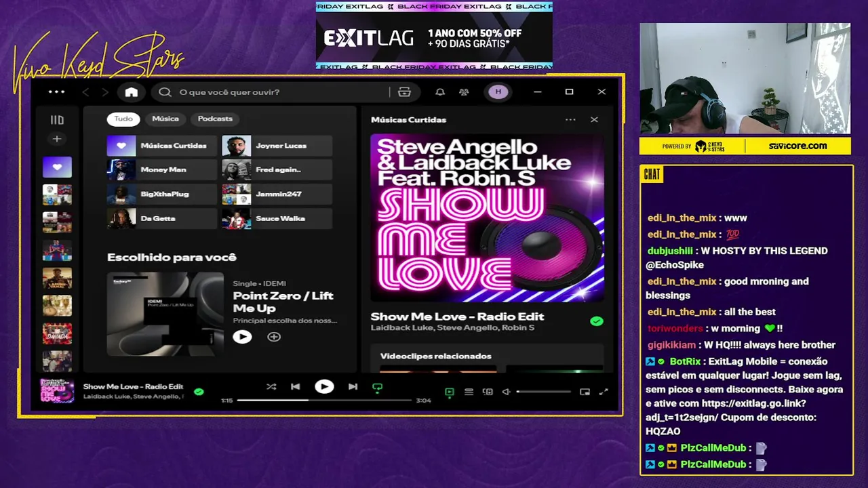
Task: Open the BigXthaPlug shortcut card
Action: tap(162, 194)
